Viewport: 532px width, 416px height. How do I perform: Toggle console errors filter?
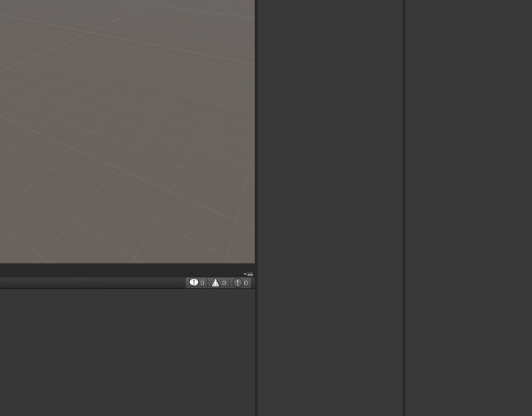coord(240,283)
